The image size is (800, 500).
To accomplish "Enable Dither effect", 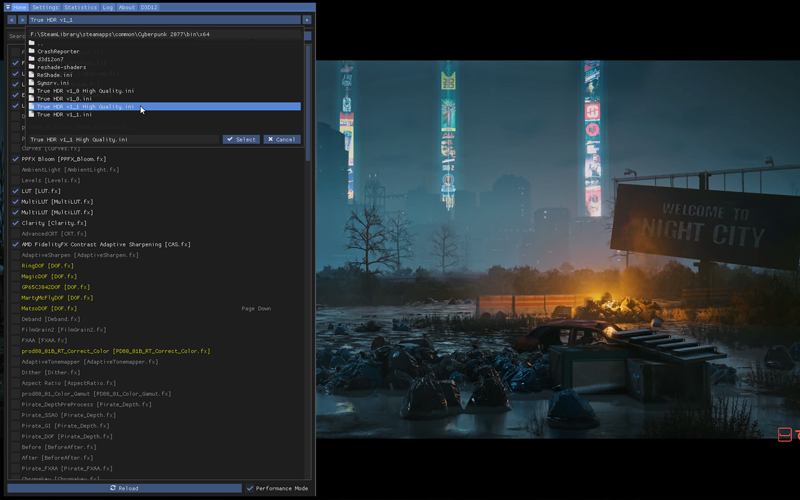I will coord(15,372).
